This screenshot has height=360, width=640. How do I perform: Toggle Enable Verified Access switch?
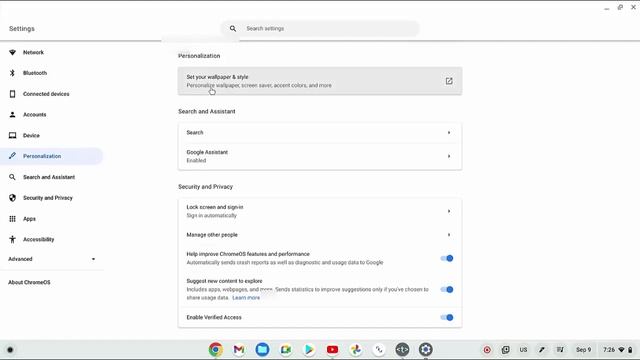click(x=447, y=317)
